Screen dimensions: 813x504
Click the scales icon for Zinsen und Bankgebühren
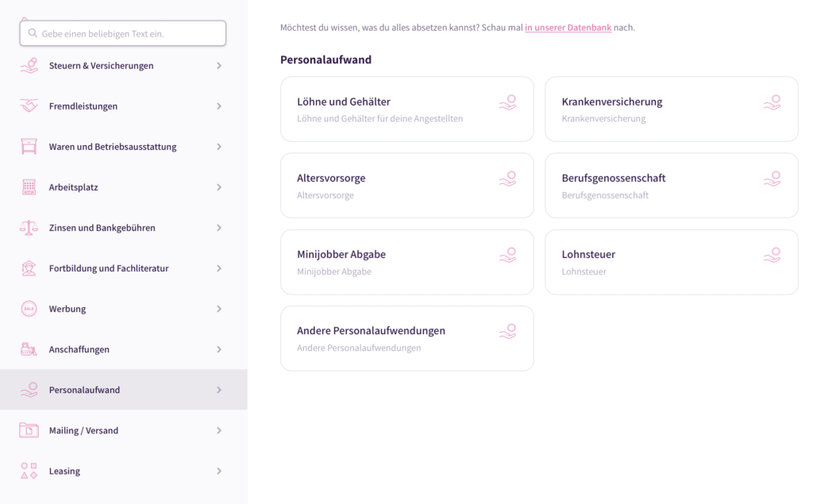coord(29,228)
